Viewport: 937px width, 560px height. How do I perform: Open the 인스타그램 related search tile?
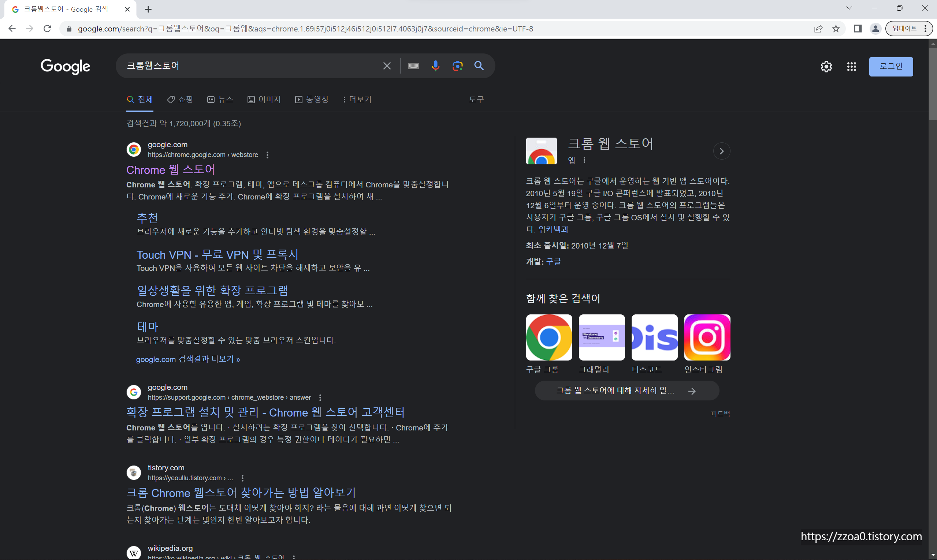(707, 344)
